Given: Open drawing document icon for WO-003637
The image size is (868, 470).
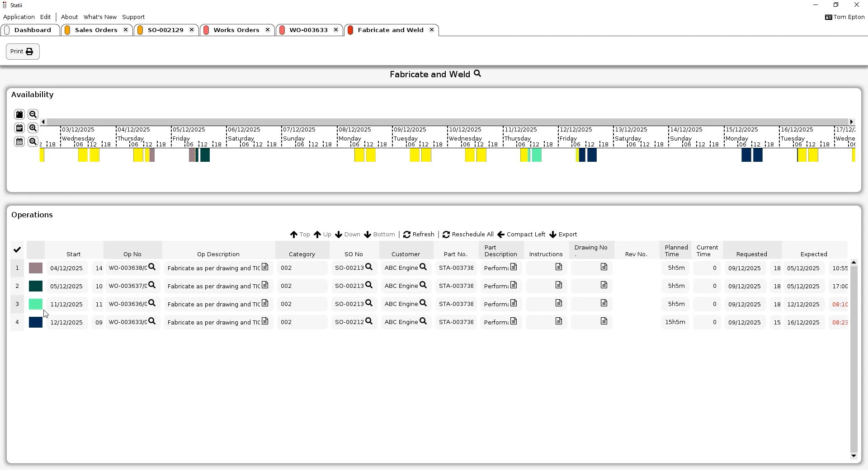Looking at the screenshot, I should (604, 285).
